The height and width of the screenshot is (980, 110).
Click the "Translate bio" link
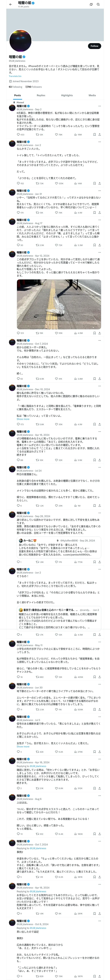pos(15,76)
